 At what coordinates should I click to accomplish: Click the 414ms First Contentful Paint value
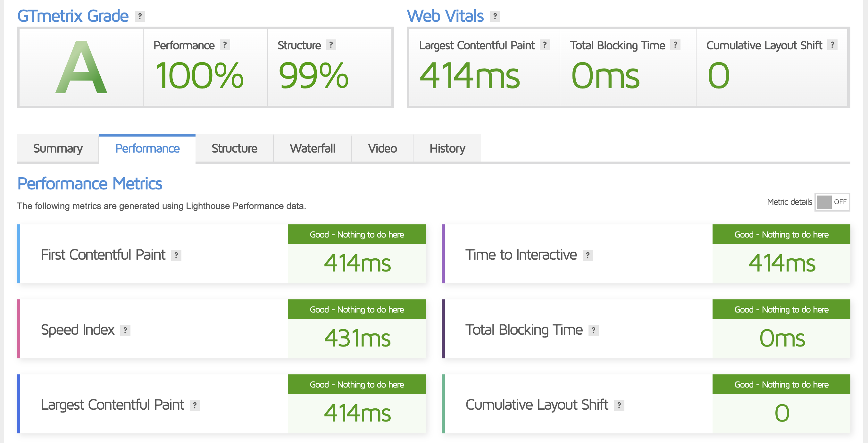pyautogui.click(x=357, y=263)
